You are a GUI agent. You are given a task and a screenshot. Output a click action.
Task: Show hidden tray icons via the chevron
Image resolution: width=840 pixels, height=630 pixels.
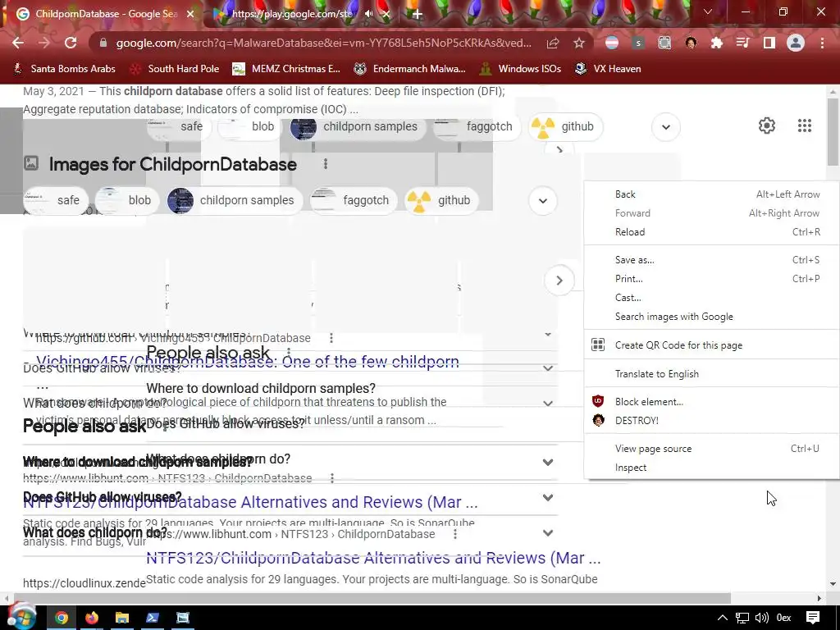(722, 618)
